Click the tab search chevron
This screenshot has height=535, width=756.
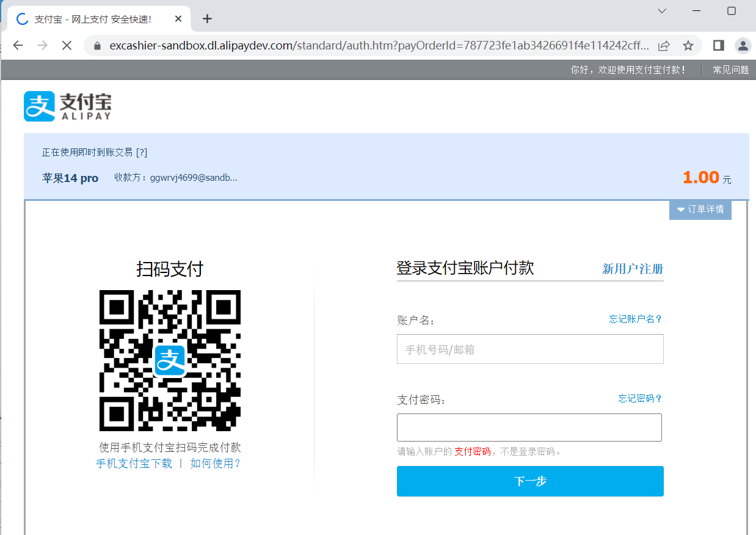[x=662, y=11]
